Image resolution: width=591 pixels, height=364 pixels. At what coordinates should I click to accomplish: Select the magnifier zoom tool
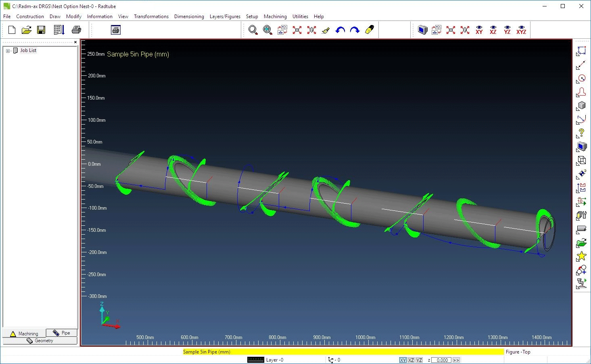coord(253,30)
